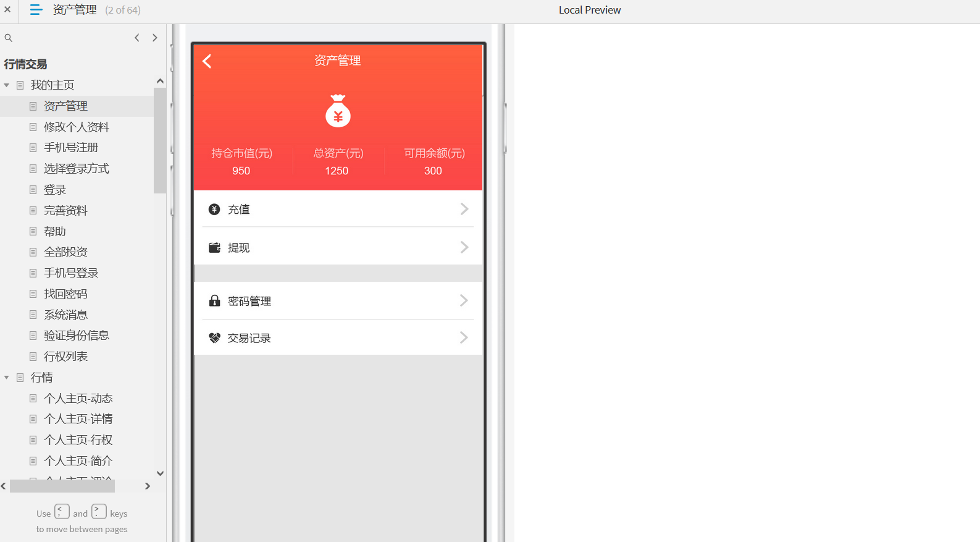Open the 个人主页-详情 page
This screenshot has height=542, width=980.
click(78, 419)
